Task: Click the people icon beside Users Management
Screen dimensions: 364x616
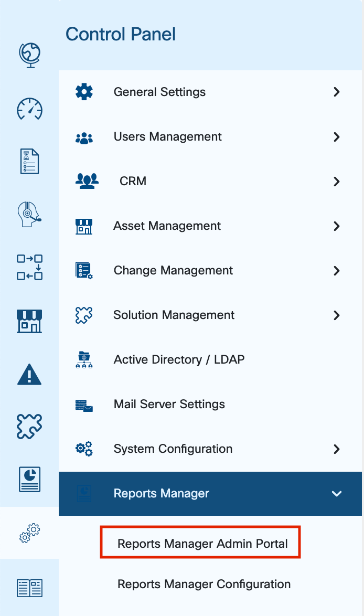Action: coord(84,137)
